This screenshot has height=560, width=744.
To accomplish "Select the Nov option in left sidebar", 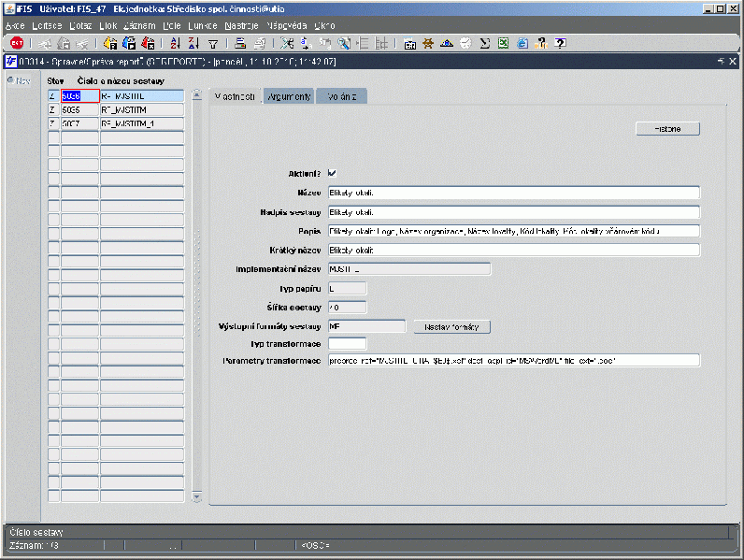I will pos(19,80).
